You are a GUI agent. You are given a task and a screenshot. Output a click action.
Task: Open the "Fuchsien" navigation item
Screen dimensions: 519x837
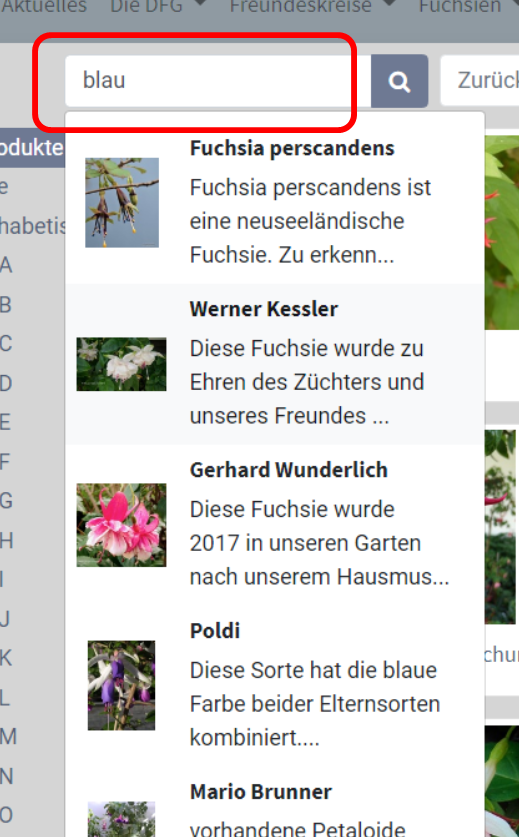coord(460,6)
